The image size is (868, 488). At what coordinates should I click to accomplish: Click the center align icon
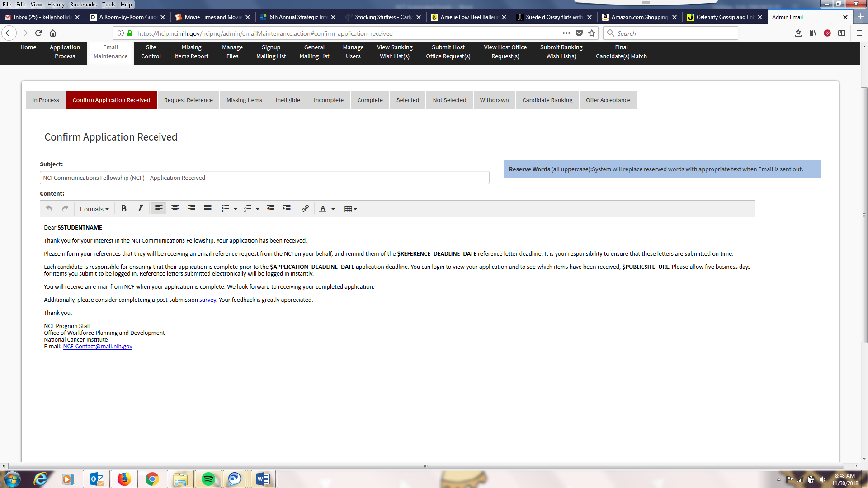click(x=175, y=209)
